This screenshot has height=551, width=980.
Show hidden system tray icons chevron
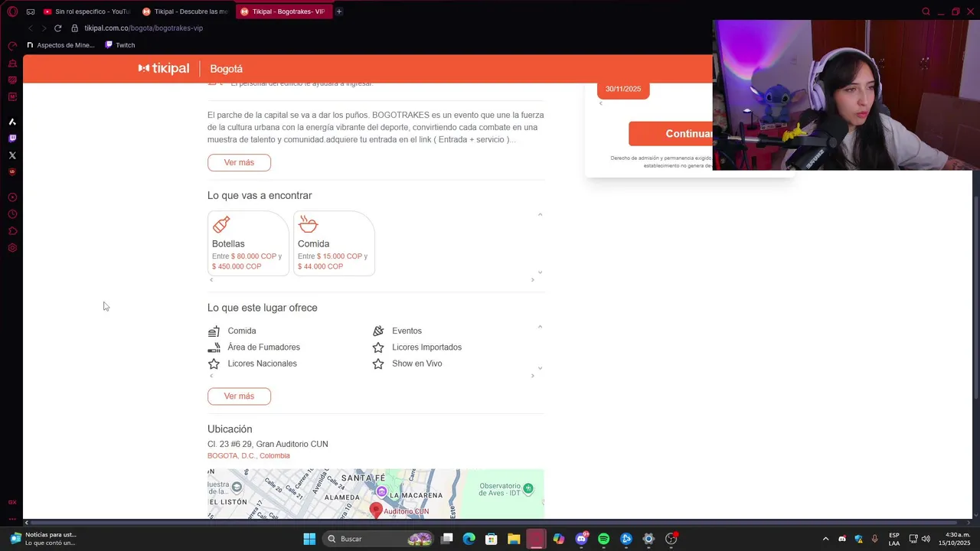point(825,539)
